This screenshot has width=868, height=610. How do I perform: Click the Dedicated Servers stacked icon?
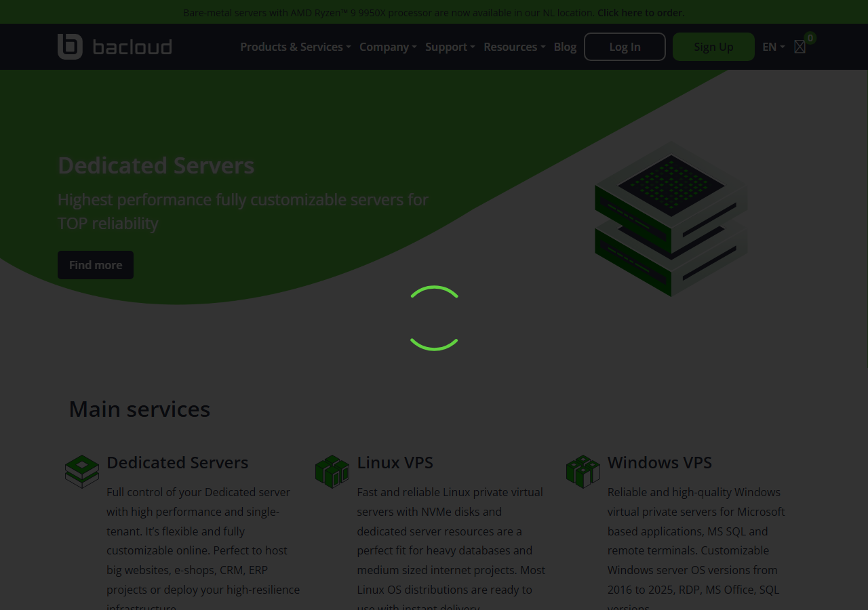(82, 472)
